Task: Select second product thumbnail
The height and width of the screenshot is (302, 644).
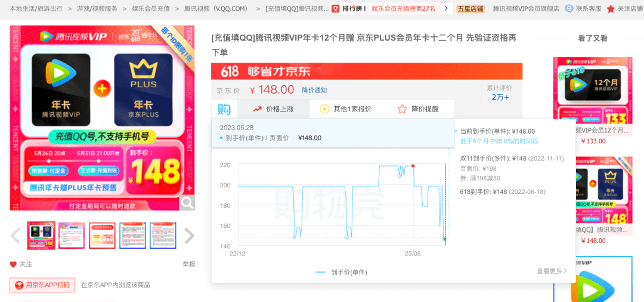Action: click(x=72, y=236)
